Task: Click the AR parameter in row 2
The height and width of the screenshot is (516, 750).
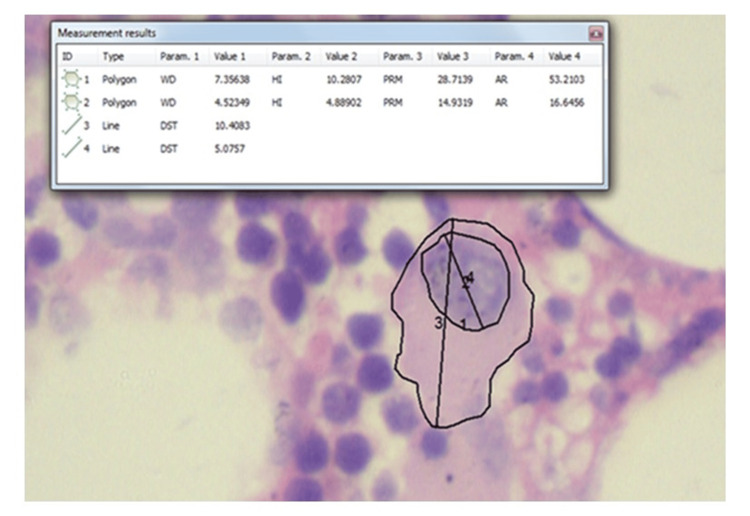Action: [501, 102]
